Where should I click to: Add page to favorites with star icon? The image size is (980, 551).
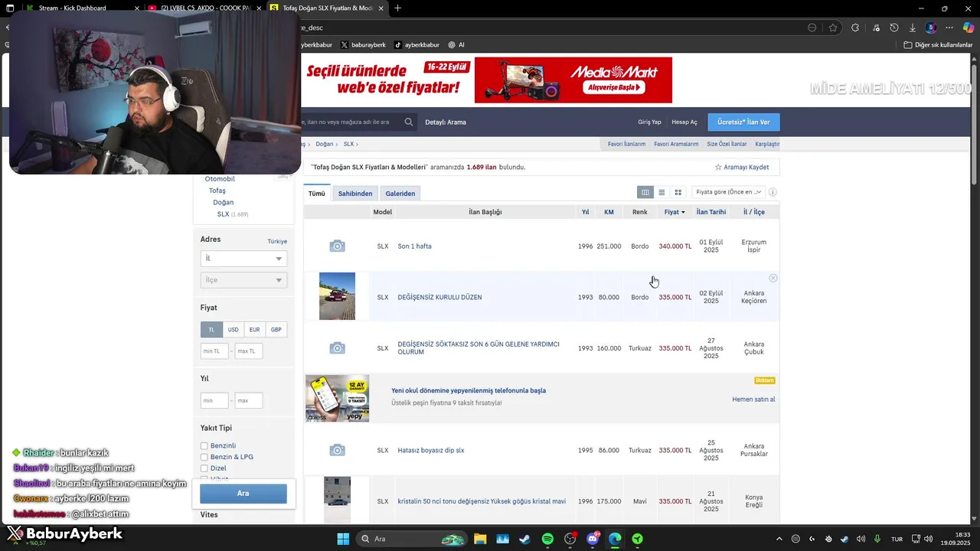(833, 28)
